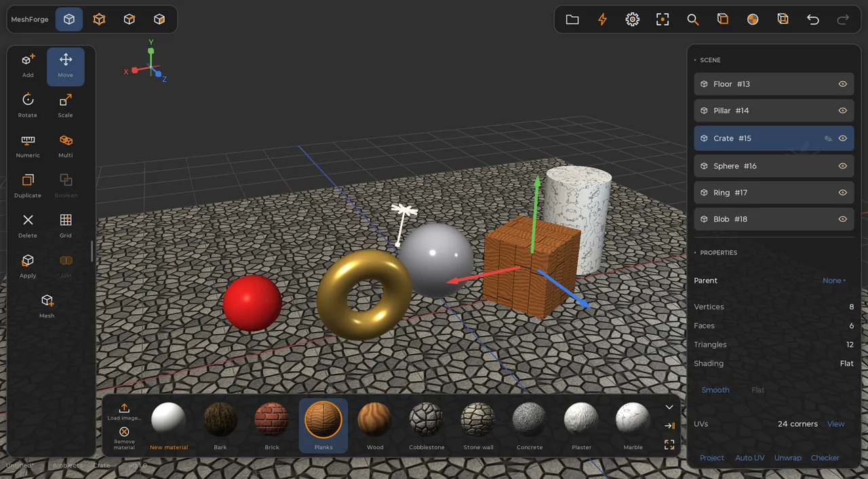Select Sphere #16 in scene list
The height and width of the screenshot is (479, 868).
coord(774,166)
